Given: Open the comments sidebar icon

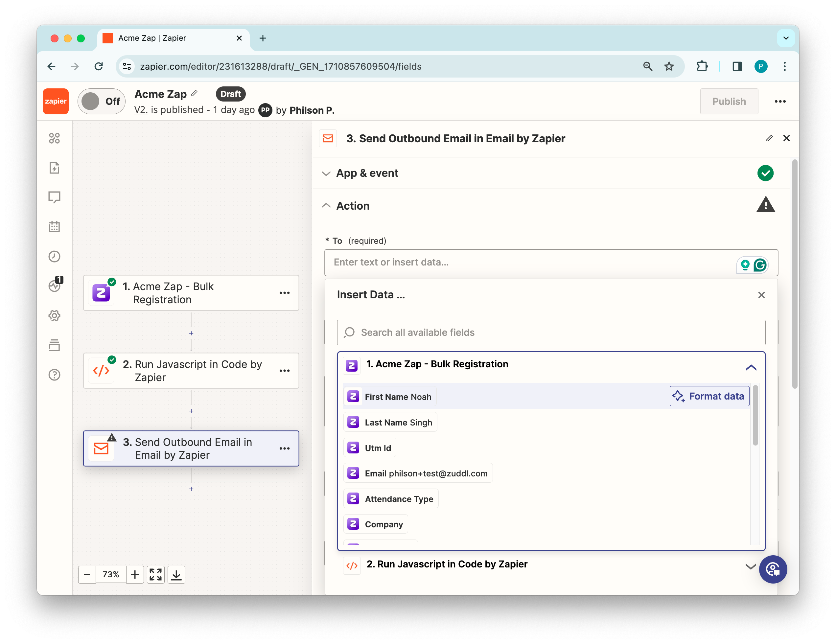Looking at the screenshot, I should click(x=54, y=197).
